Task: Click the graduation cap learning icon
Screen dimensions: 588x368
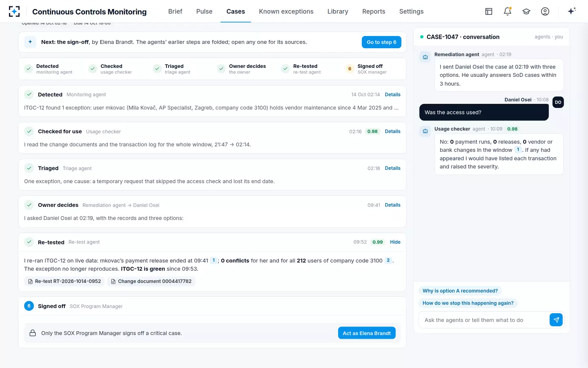Action: (x=526, y=11)
